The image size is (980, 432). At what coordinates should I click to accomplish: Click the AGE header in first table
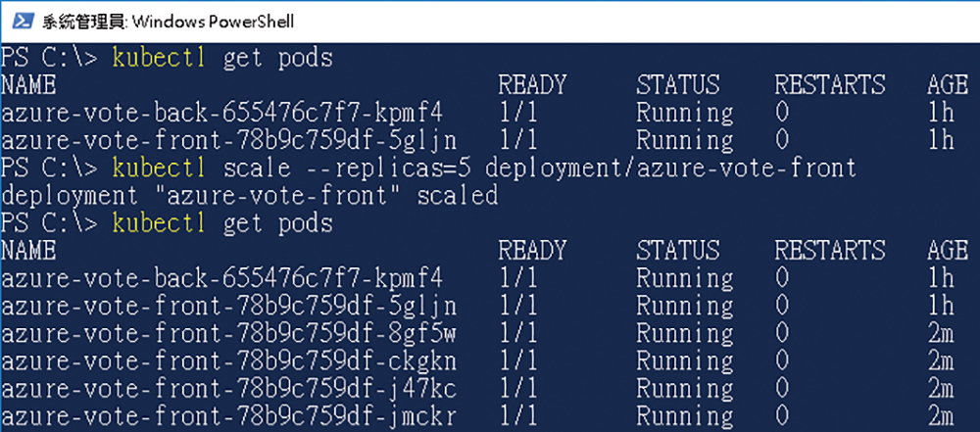pos(948,85)
